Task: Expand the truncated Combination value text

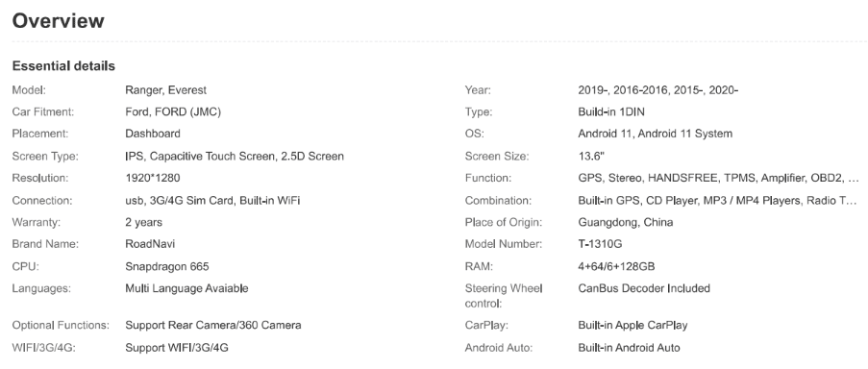Action: (717, 200)
